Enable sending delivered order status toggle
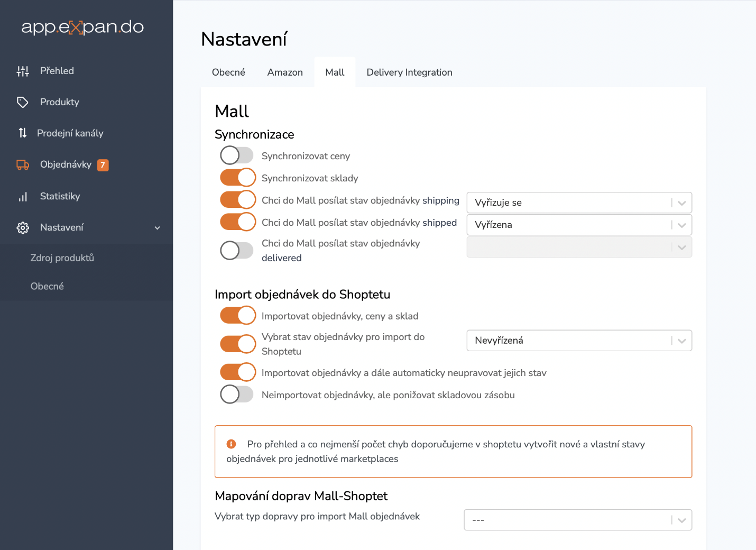 pyautogui.click(x=237, y=251)
